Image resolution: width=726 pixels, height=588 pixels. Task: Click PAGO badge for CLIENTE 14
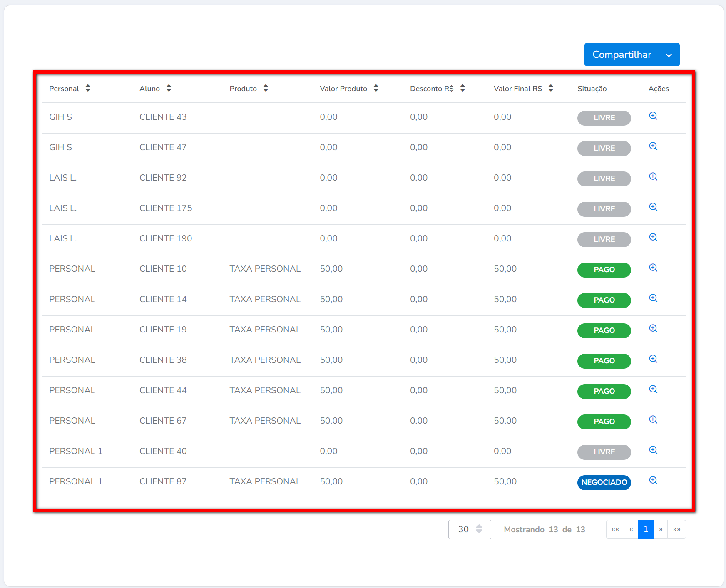tap(604, 300)
